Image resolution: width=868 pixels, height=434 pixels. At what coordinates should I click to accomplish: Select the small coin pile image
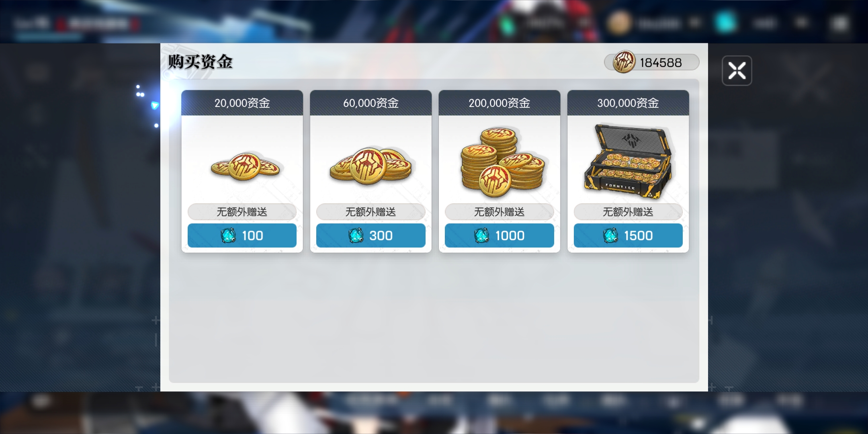(245, 166)
